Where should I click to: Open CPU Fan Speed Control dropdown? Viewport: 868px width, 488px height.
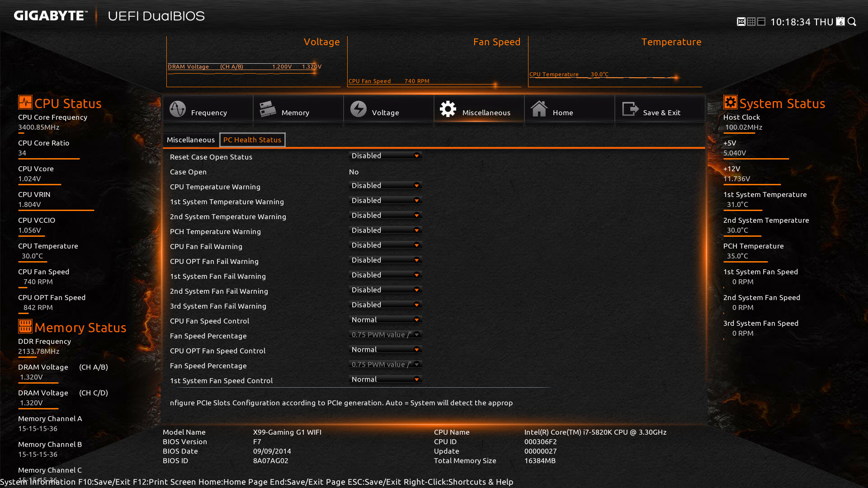(386, 320)
